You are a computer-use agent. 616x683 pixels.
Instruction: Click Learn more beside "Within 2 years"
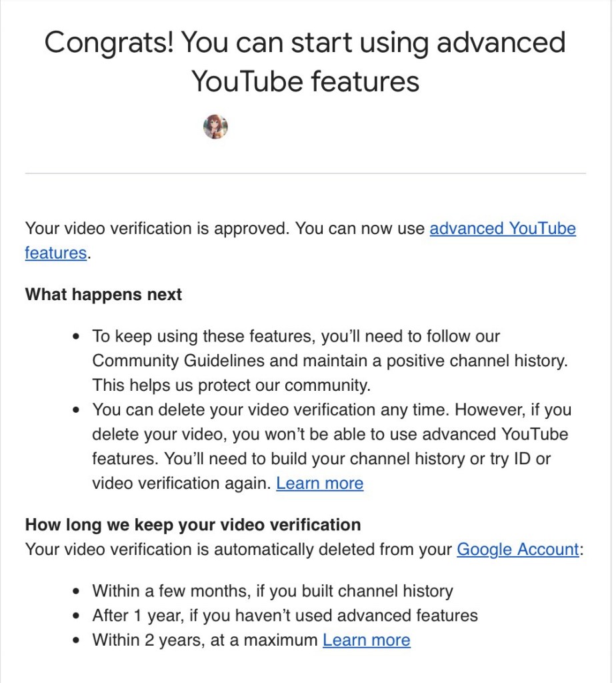point(366,640)
